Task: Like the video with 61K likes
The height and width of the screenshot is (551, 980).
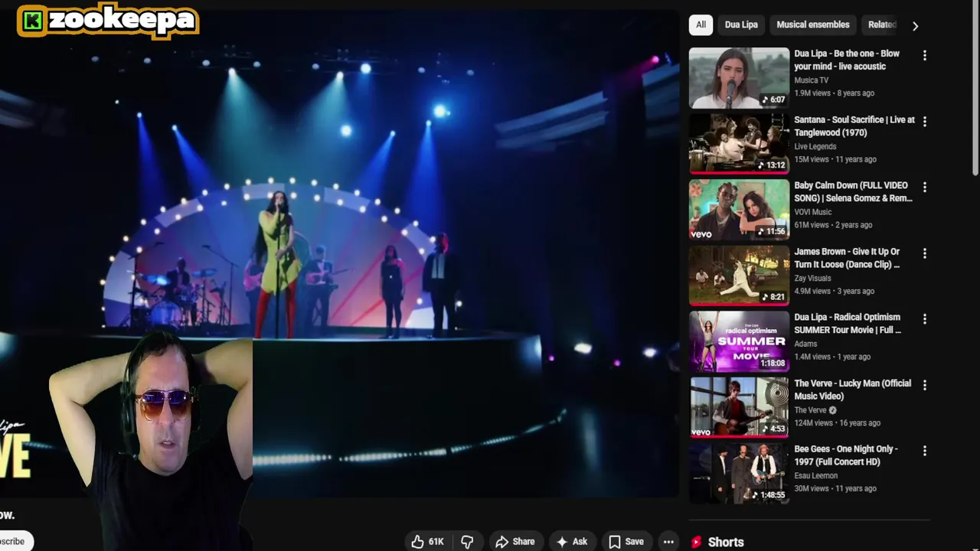Action: click(x=428, y=541)
